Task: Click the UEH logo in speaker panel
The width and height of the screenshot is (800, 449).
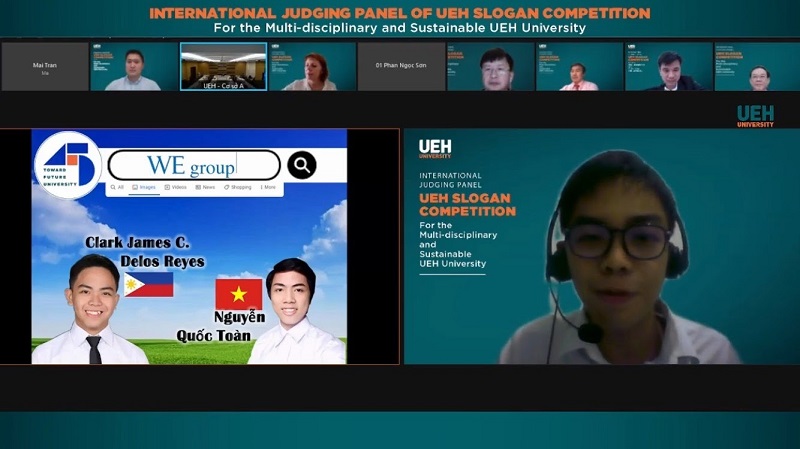Action: [x=435, y=148]
